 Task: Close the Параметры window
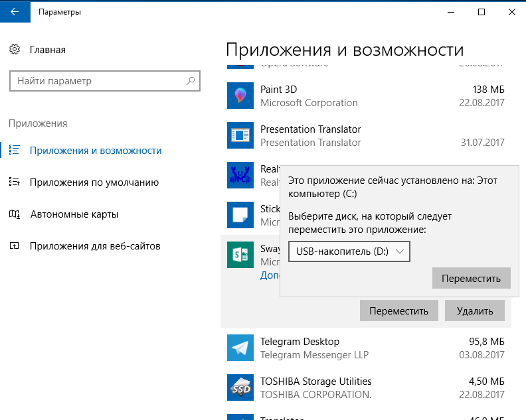(x=511, y=12)
